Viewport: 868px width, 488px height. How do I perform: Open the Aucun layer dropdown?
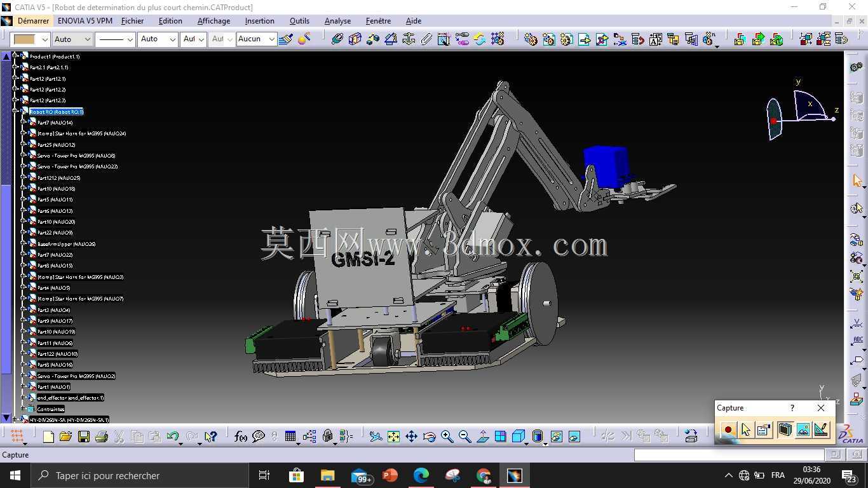click(x=256, y=39)
